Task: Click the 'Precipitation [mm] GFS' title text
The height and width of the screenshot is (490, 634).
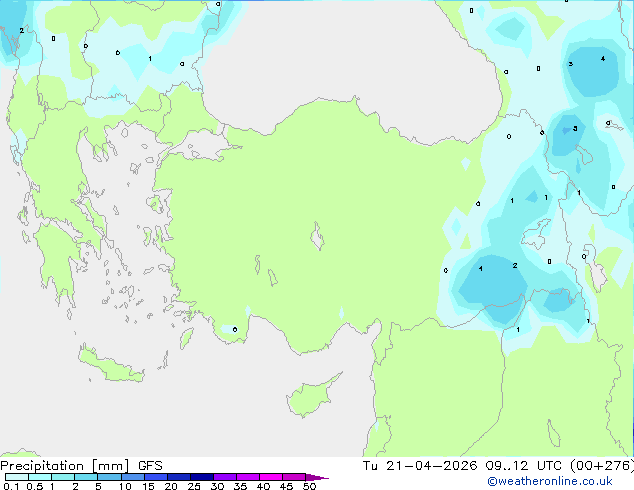Action: pos(81,466)
